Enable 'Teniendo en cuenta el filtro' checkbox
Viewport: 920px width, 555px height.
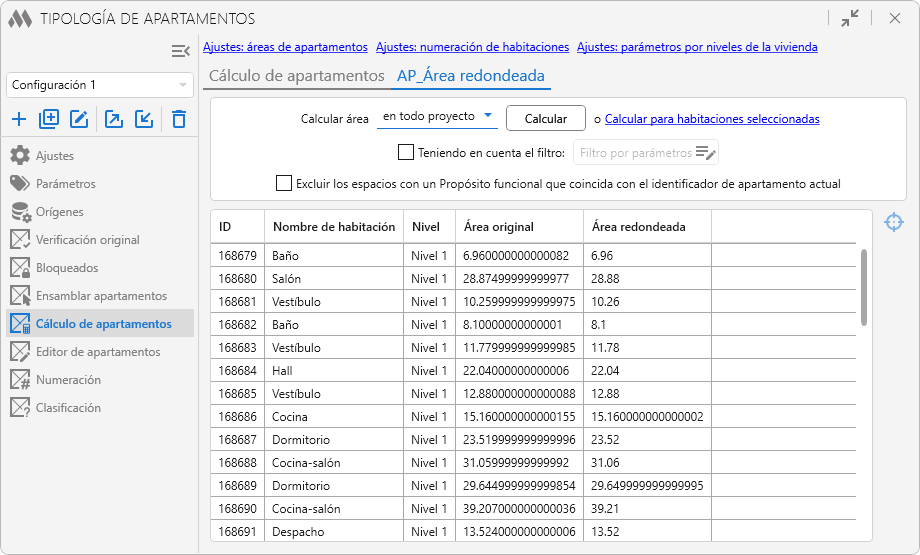406,153
